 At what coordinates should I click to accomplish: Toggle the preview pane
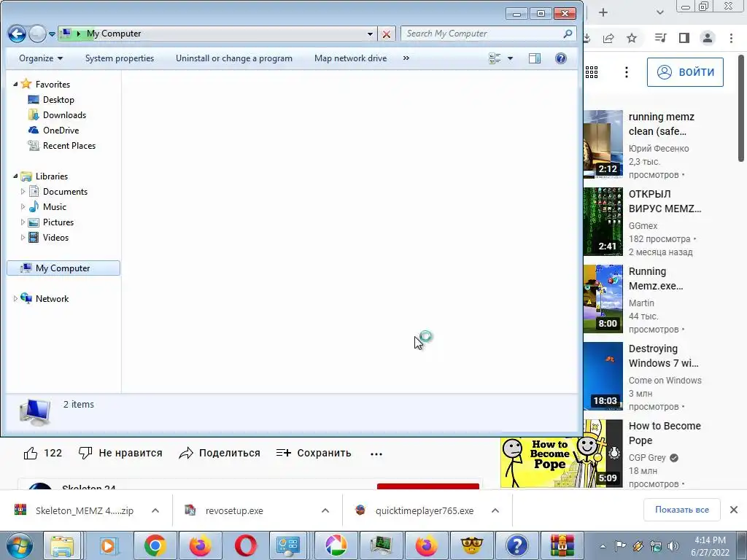535,58
